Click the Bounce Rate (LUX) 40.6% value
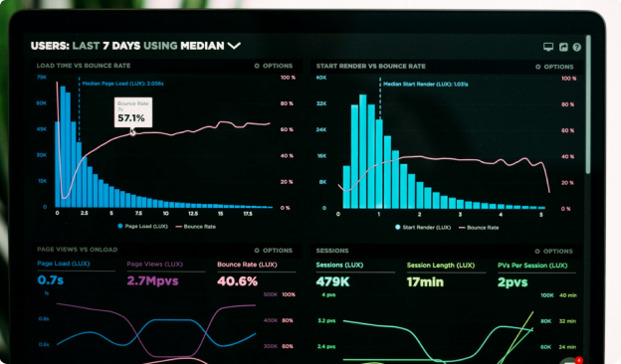The height and width of the screenshot is (364, 621). coord(237,281)
